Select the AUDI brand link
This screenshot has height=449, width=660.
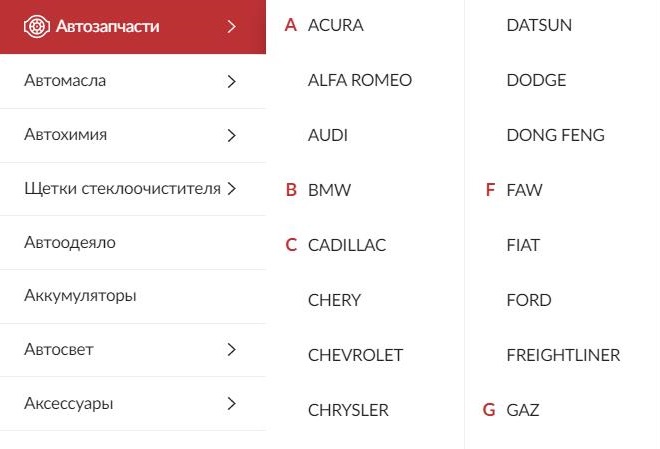328,135
